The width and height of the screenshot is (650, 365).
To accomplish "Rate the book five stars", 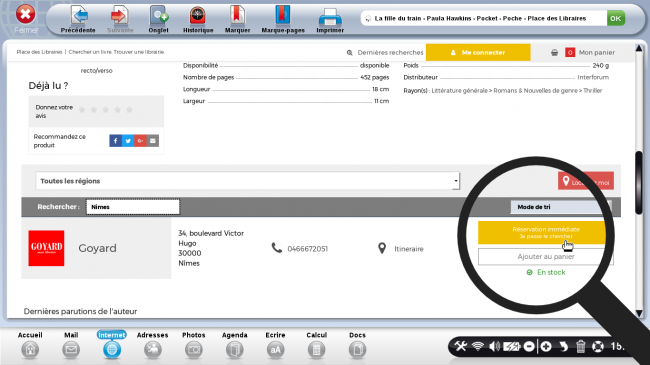I will 130,110.
